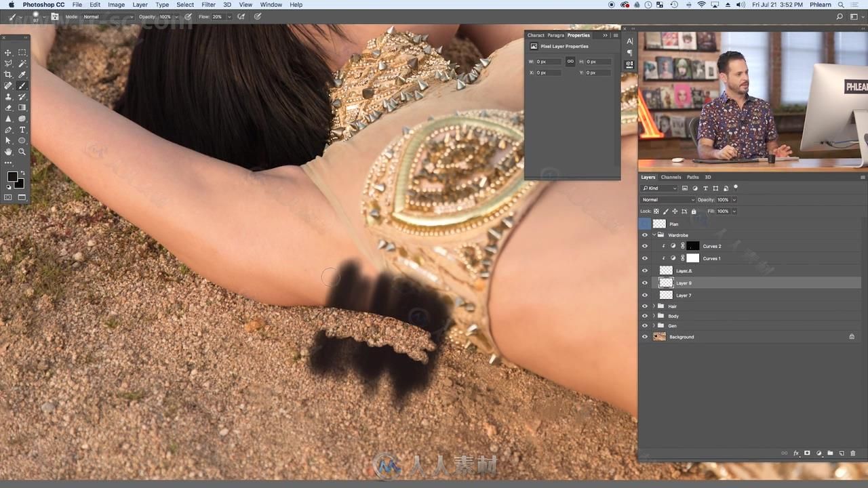The image size is (868, 488).
Task: Select the Crop tool
Action: [8, 75]
